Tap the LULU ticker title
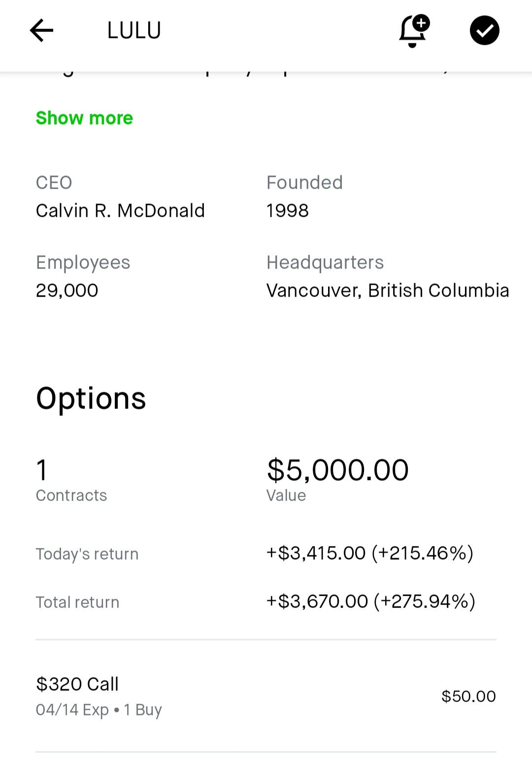532x772 pixels. 134,31
